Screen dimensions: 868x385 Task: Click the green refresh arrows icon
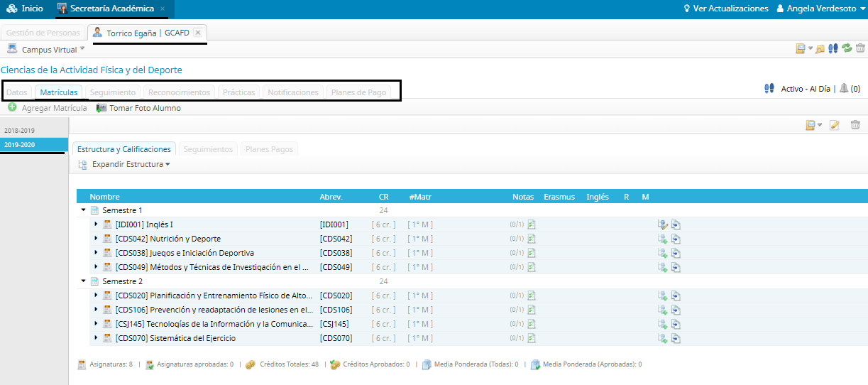point(847,48)
